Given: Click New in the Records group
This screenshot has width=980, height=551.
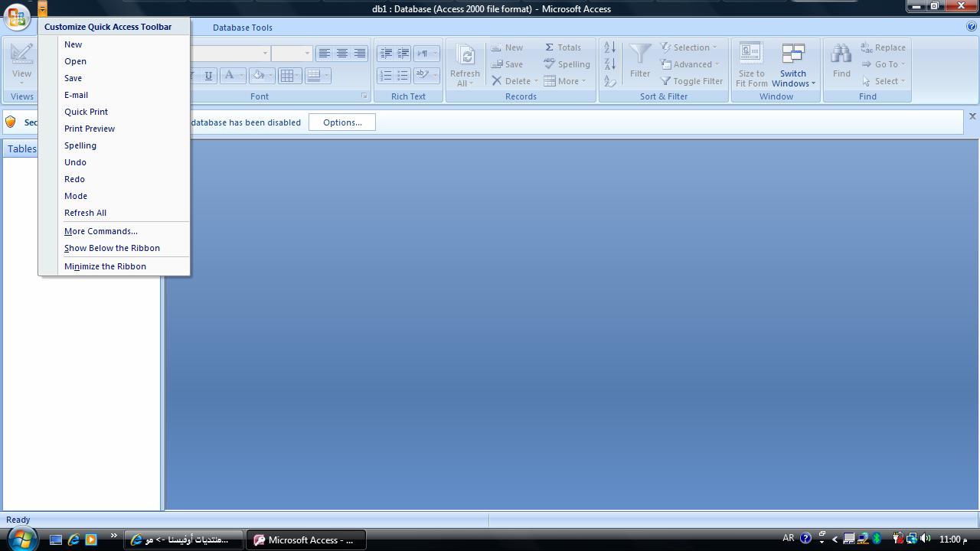Looking at the screenshot, I should tap(507, 47).
